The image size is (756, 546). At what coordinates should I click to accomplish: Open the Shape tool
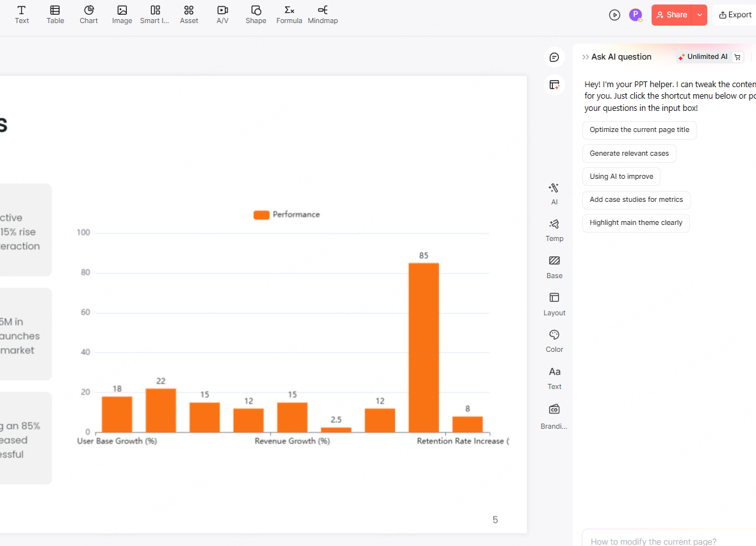(256, 14)
